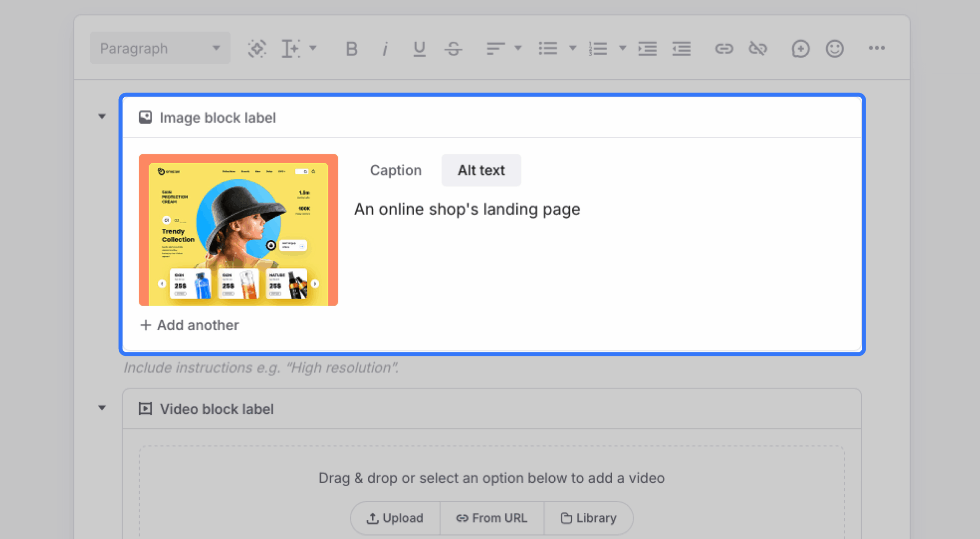
Task: Click Add another to add an image
Action: [189, 325]
